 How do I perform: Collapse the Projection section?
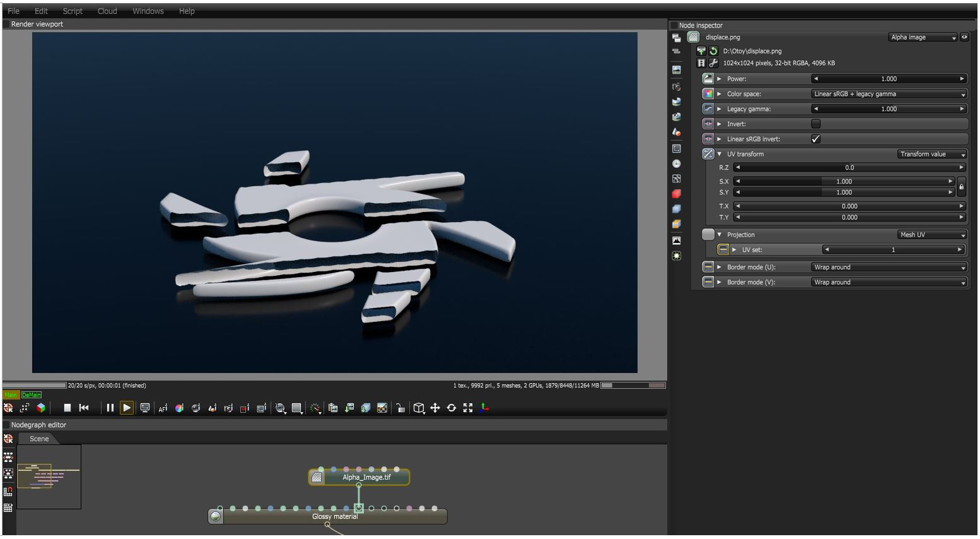coord(720,235)
